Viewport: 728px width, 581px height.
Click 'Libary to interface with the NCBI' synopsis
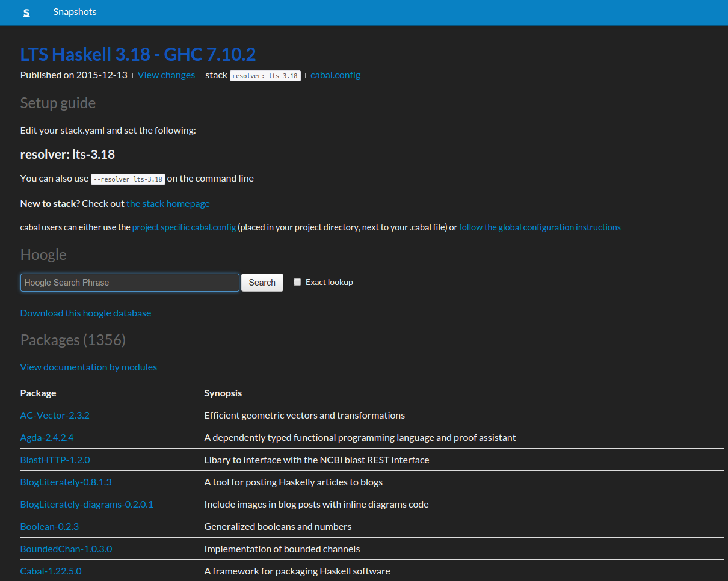(317, 460)
